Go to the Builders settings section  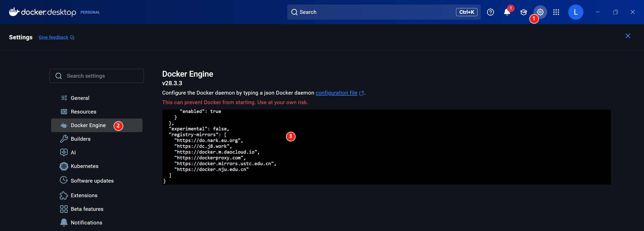pos(97,139)
